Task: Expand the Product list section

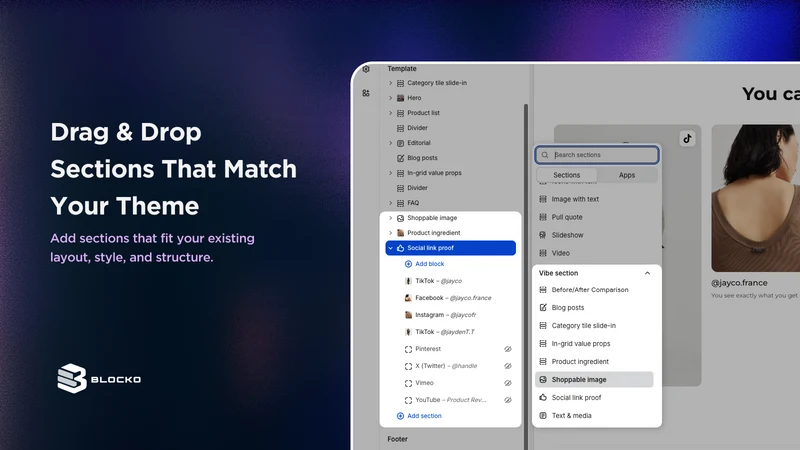Action: 390,113
